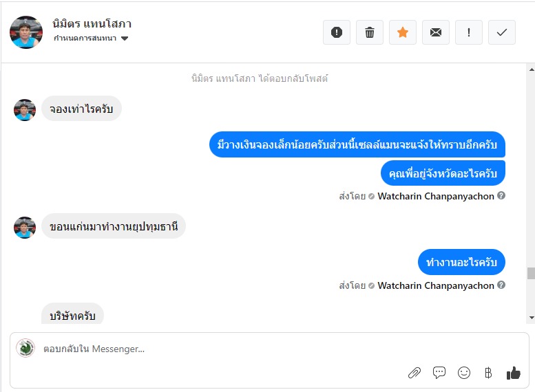This screenshot has width=535, height=392.
Task: Open customer profile picture in header
Action: click(26, 32)
